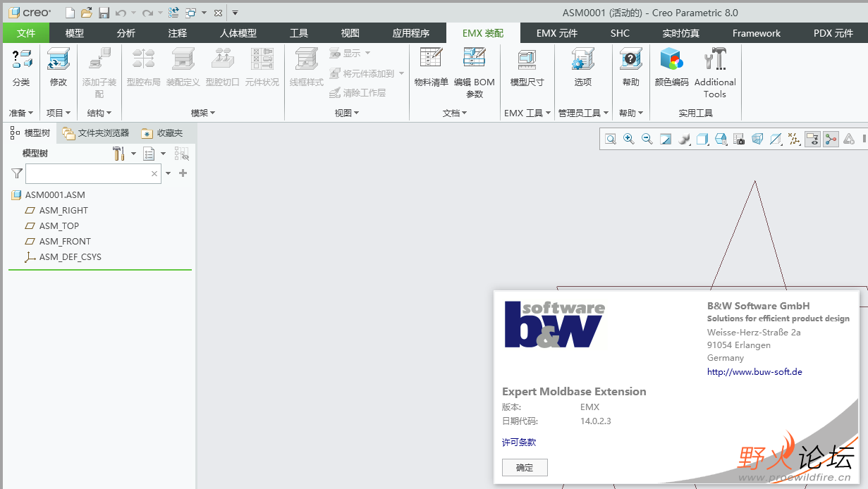This screenshot has width=868, height=489.
Task: Switch to the Framework ribbon tab
Action: (x=756, y=33)
